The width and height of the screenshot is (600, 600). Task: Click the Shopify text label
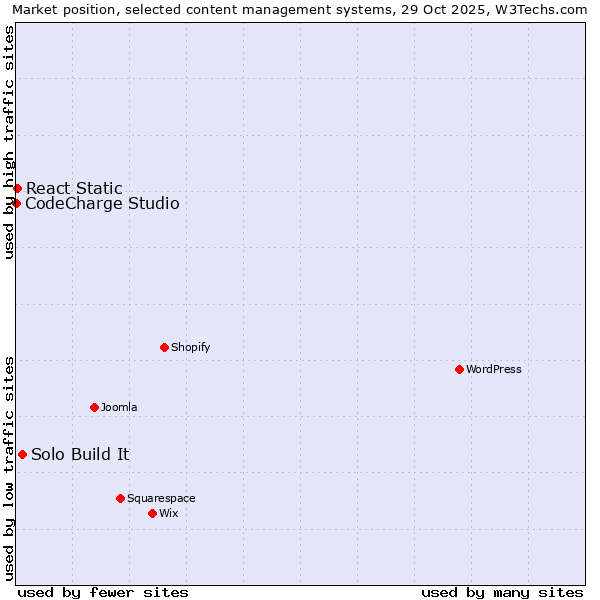point(190,347)
